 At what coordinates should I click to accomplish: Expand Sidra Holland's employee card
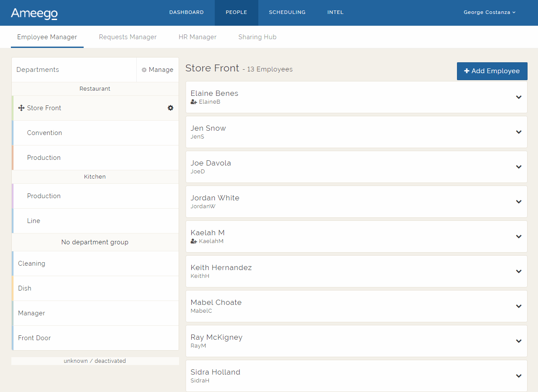pyautogui.click(x=518, y=376)
